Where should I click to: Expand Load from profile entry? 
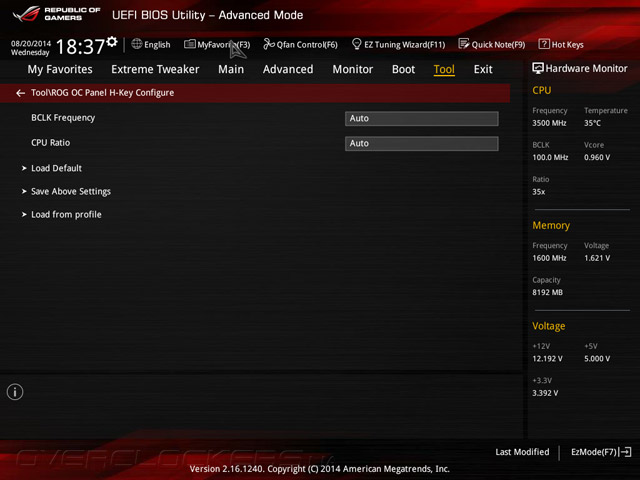click(62, 214)
